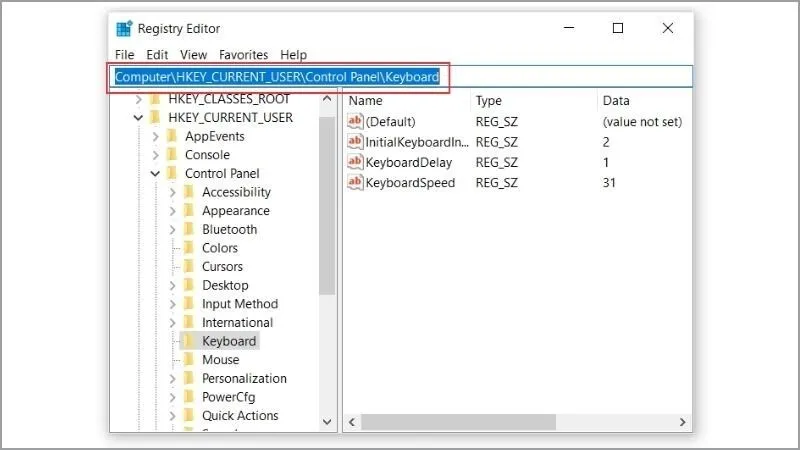Click the tree pane scroll up arrow
Image resolution: width=800 pixels, height=450 pixels.
327,98
